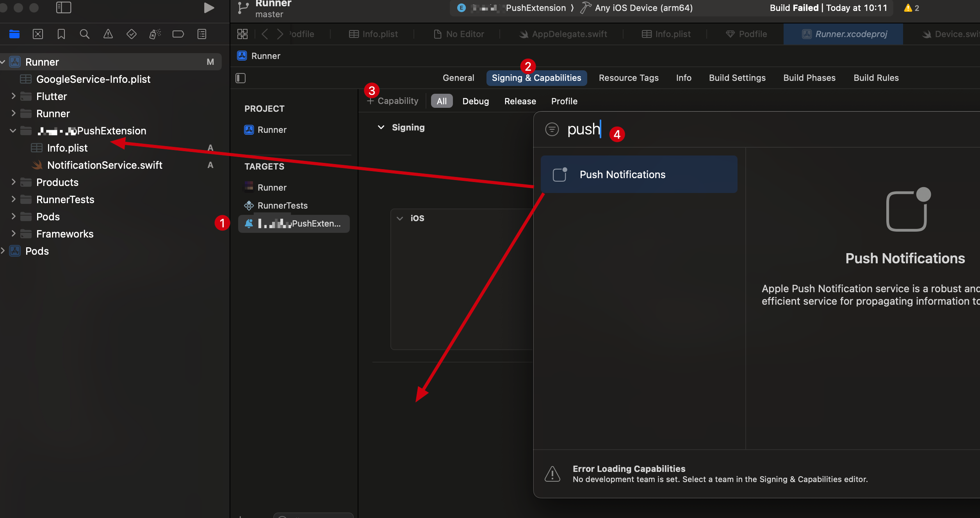The width and height of the screenshot is (980, 518).
Task: Choose the Any iOS Device destination
Action: click(x=636, y=8)
